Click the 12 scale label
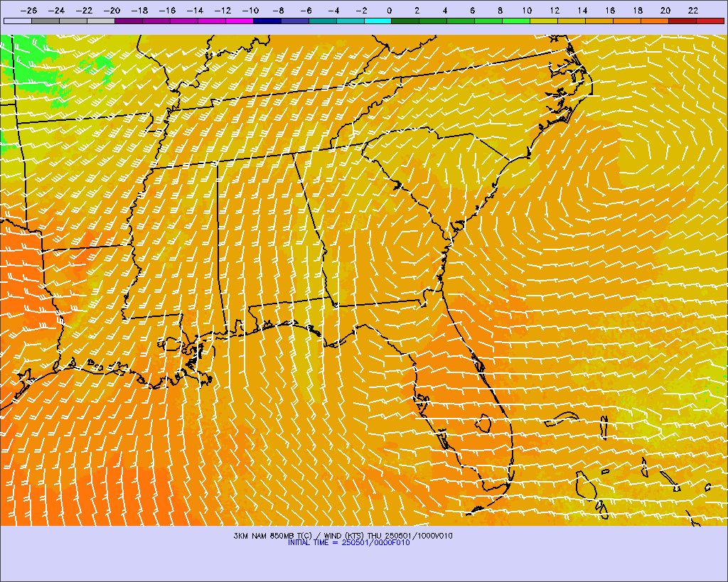The width and height of the screenshot is (728, 582). click(x=555, y=10)
